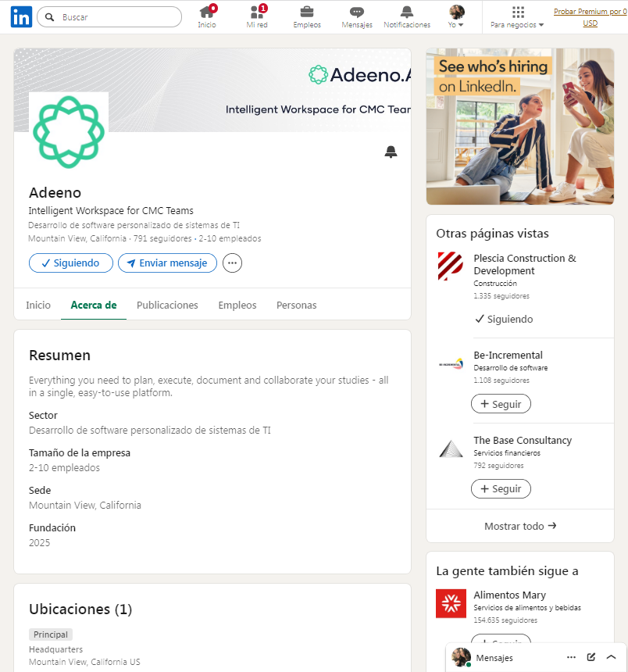
Task: Unfollow Plescia Construction via Siguiendo
Action: click(x=505, y=320)
